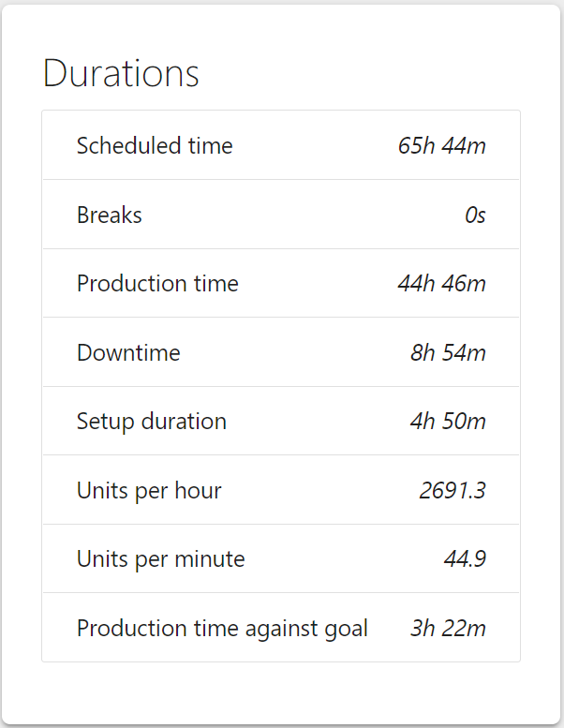Select the Downtime row label
564x728 pixels.
[x=128, y=353]
